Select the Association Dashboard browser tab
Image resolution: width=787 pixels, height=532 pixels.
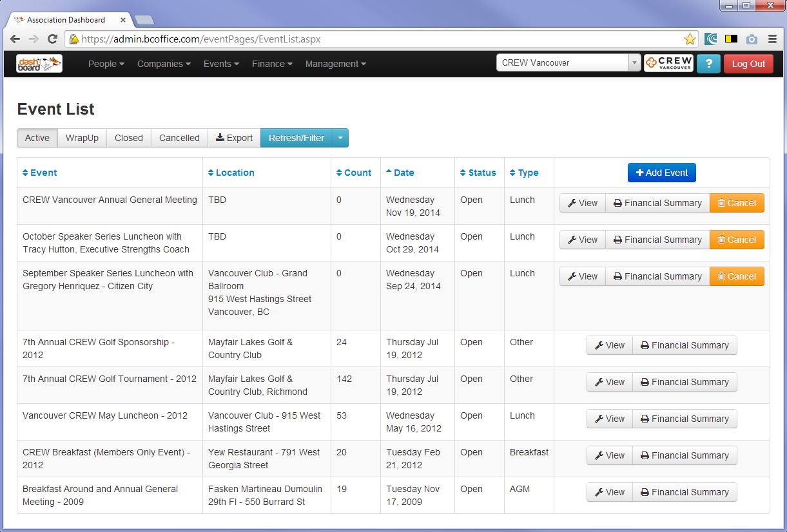[x=68, y=20]
